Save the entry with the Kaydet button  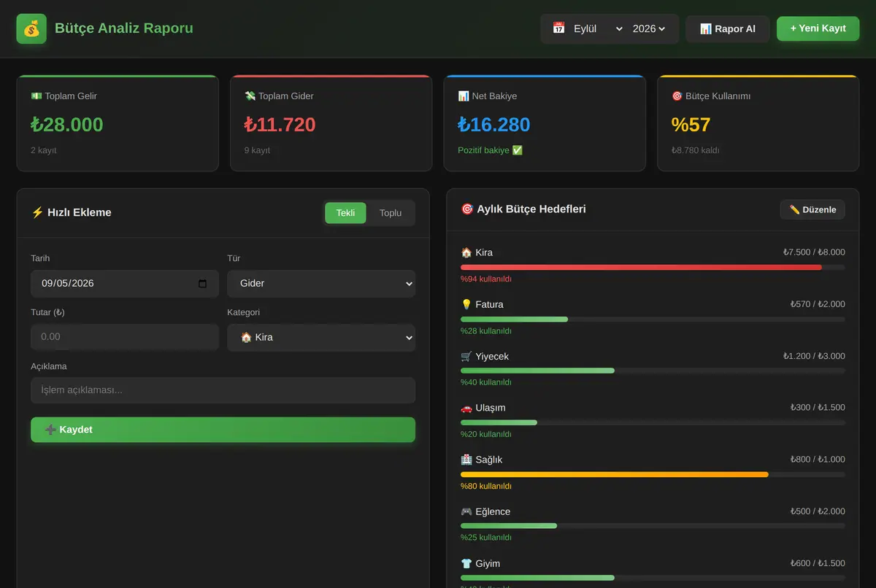(223, 430)
